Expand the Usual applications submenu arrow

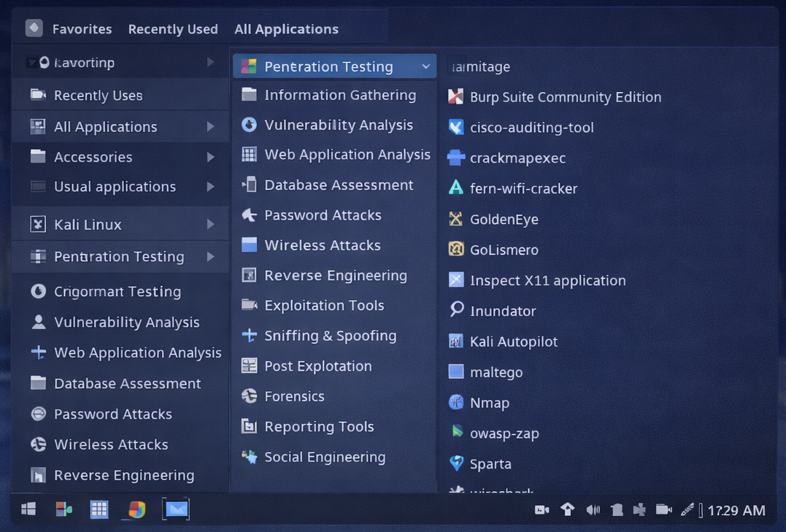tap(211, 187)
